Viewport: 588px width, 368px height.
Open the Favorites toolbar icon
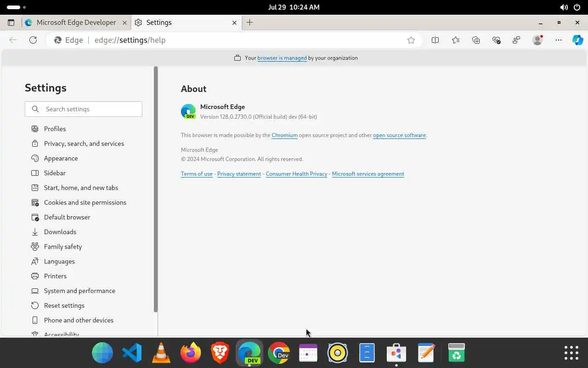[456, 40]
